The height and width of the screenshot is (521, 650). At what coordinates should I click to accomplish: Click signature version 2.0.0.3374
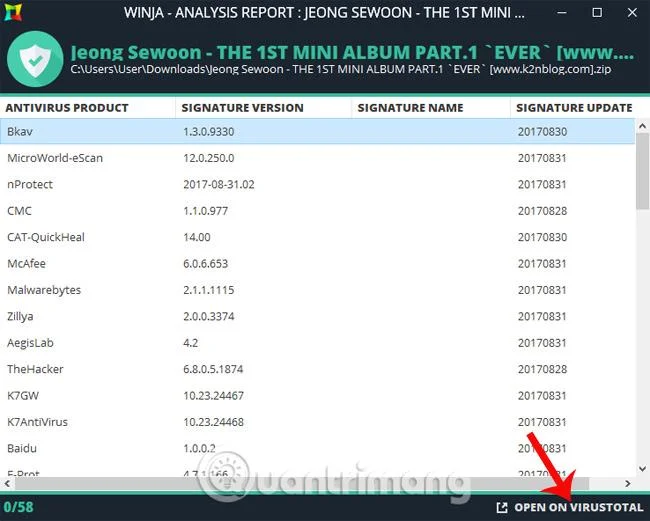pyautogui.click(x=209, y=316)
